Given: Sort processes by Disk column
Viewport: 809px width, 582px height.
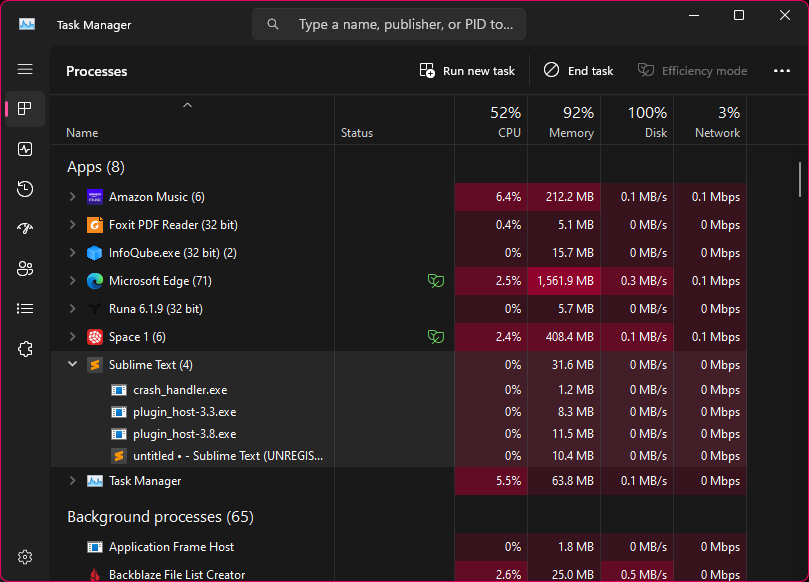Looking at the screenshot, I should coord(637,120).
